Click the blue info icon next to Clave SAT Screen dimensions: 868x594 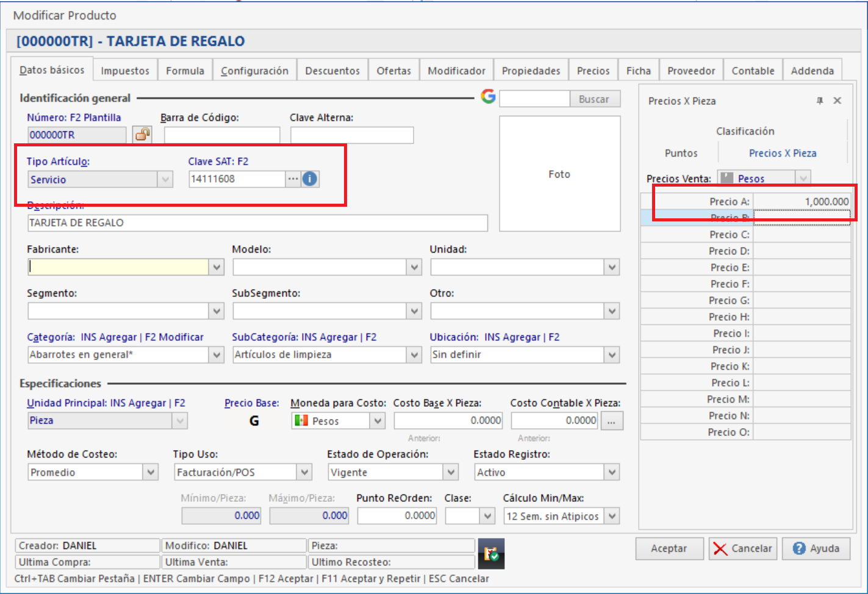pyautogui.click(x=310, y=179)
